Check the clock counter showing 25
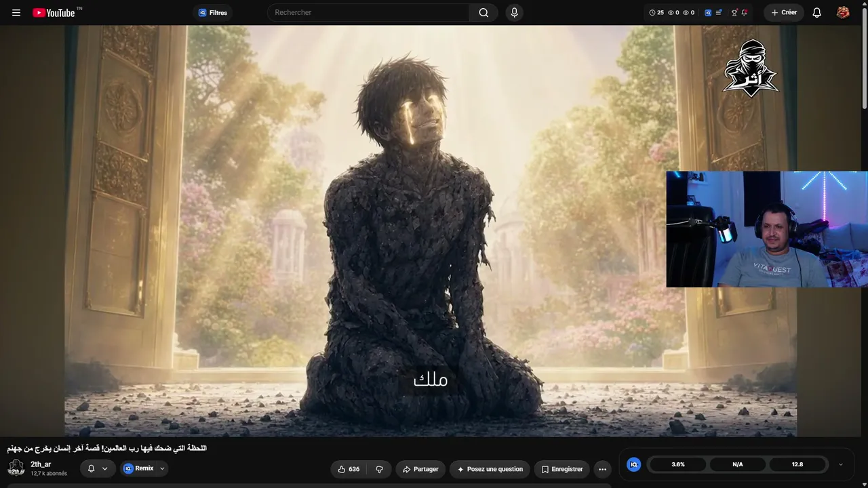Viewport: 868px width, 488px height. 656,12
